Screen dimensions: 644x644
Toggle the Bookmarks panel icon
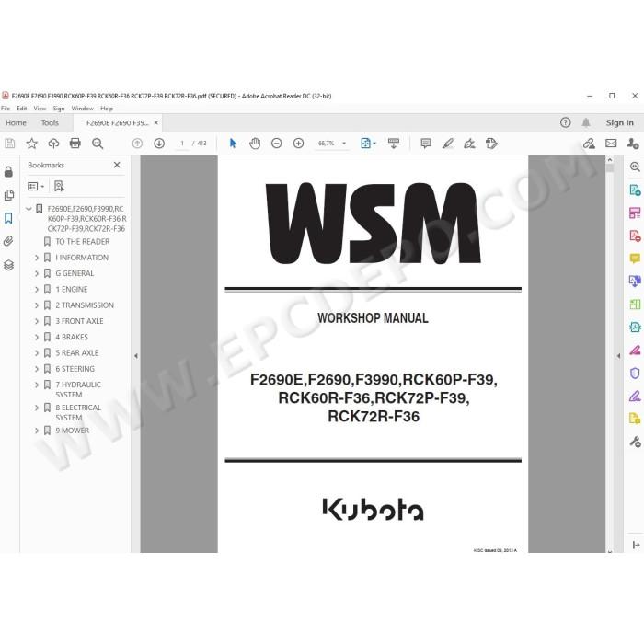click(x=8, y=218)
